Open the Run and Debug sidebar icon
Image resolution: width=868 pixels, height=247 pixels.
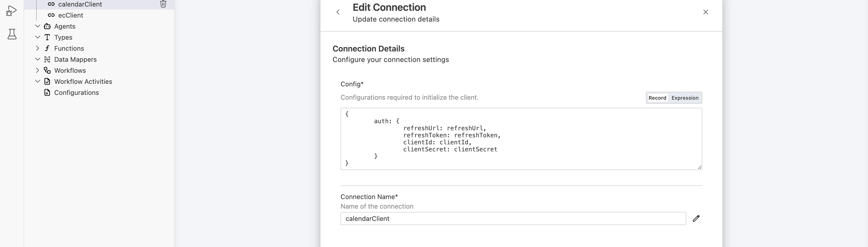click(x=12, y=11)
